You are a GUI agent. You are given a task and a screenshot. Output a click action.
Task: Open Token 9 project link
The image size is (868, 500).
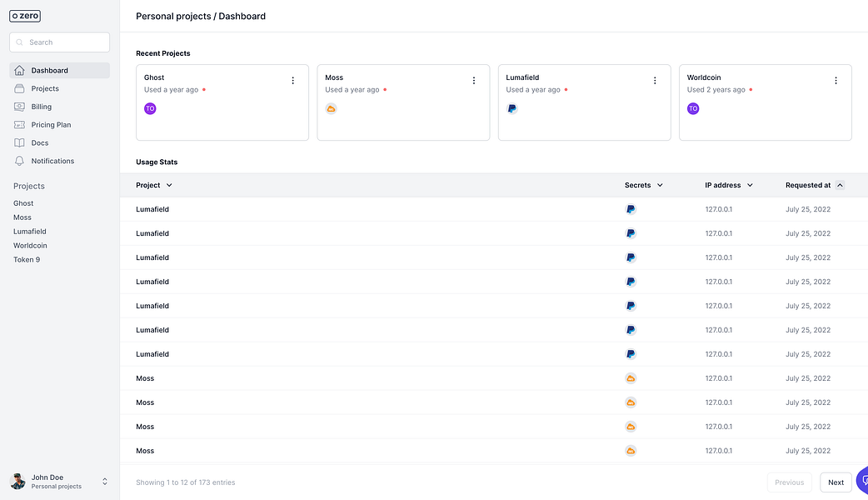coord(27,260)
